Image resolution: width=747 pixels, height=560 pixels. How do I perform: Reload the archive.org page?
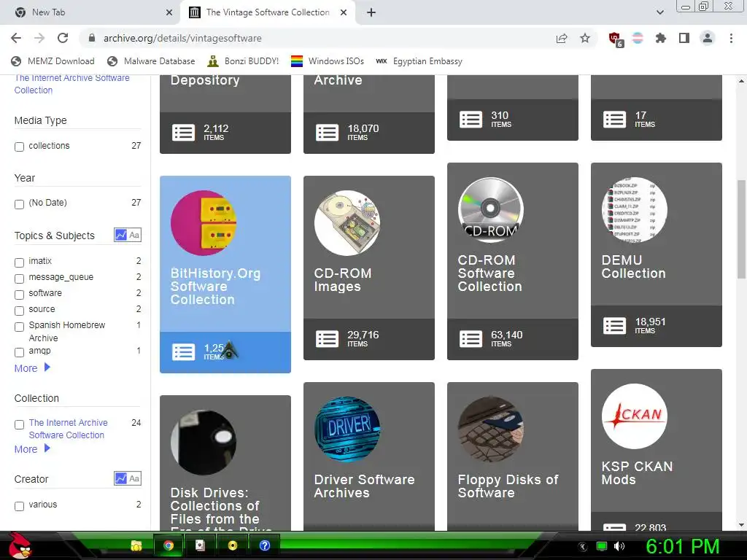pyautogui.click(x=63, y=38)
